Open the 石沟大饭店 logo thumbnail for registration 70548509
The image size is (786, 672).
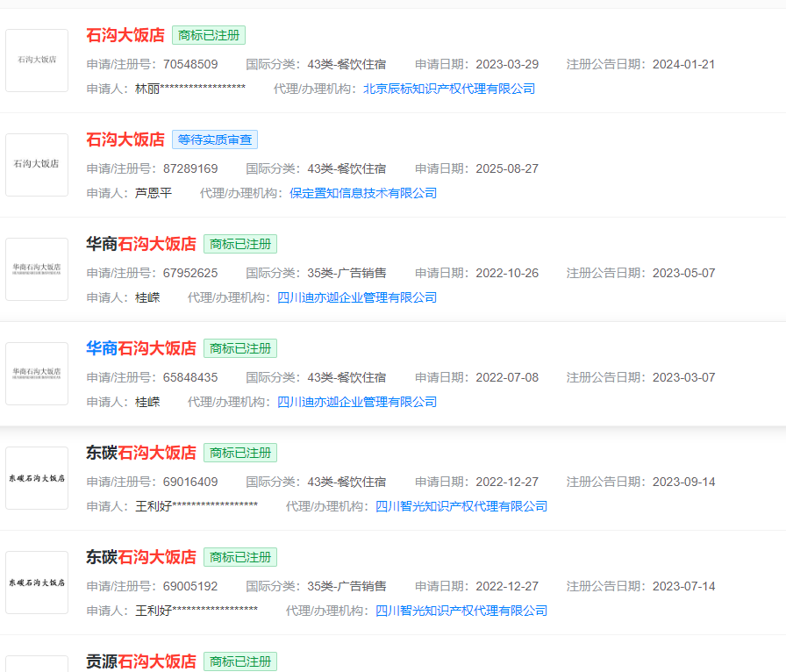pyautogui.click(x=37, y=61)
